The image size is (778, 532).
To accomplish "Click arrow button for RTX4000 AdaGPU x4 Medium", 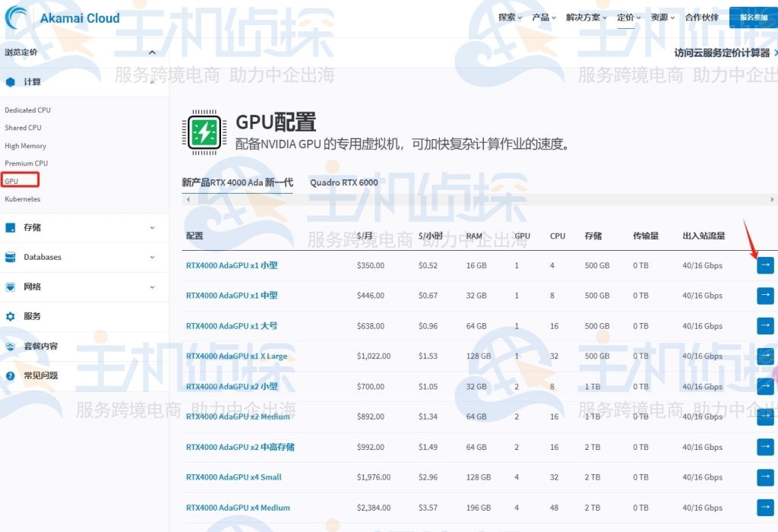I will tap(765, 508).
